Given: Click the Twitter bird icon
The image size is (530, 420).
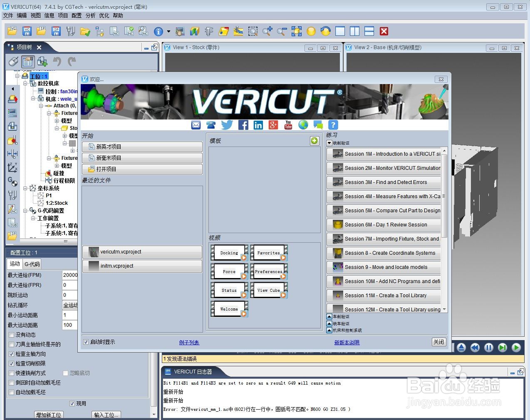Looking at the screenshot, I should point(227,125).
